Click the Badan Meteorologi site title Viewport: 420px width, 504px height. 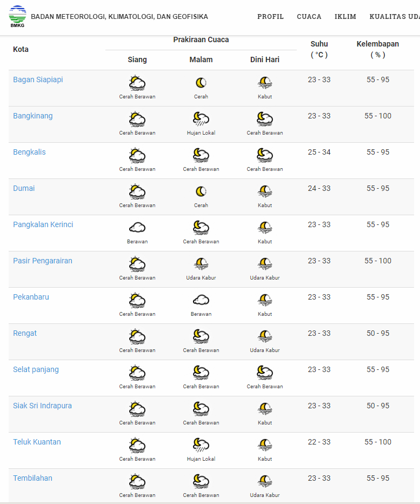119,17
